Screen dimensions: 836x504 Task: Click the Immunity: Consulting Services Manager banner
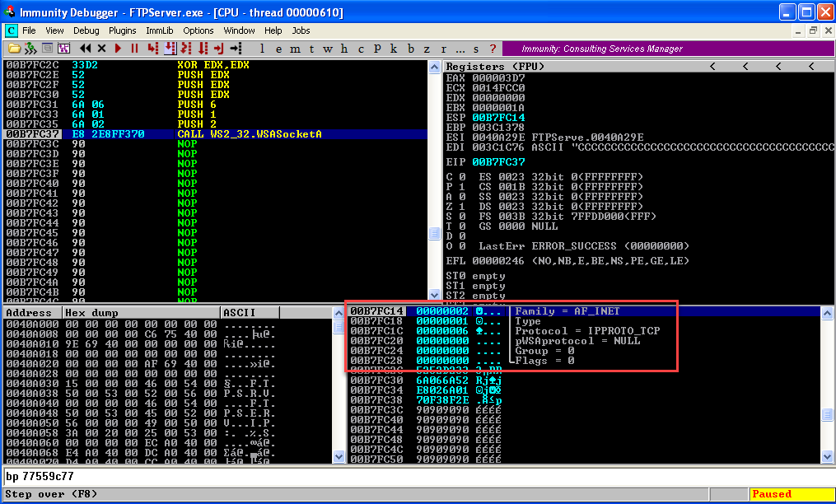click(x=668, y=49)
